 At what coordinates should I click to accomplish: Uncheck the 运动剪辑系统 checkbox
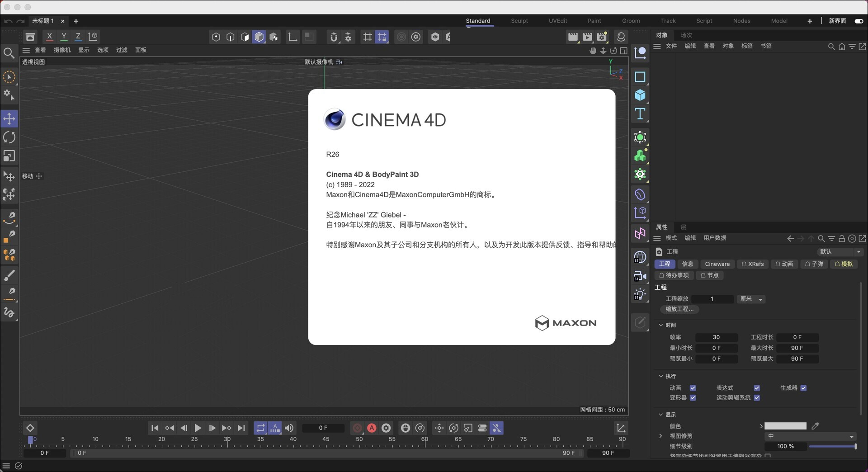point(757,398)
